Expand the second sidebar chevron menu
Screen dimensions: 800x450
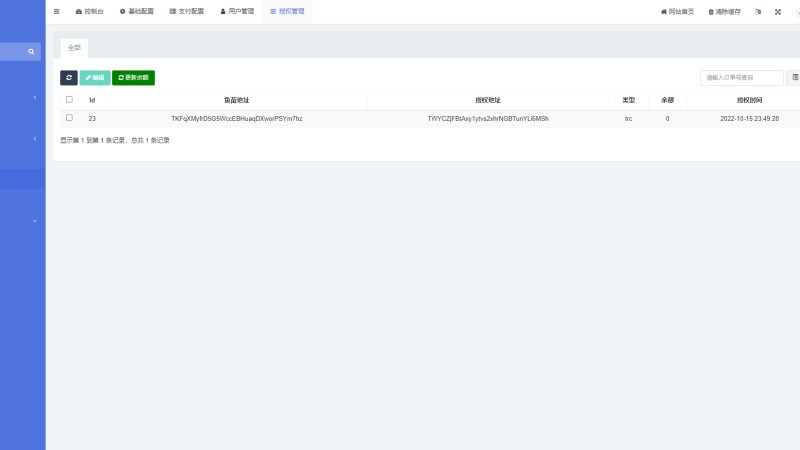click(x=35, y=139)
